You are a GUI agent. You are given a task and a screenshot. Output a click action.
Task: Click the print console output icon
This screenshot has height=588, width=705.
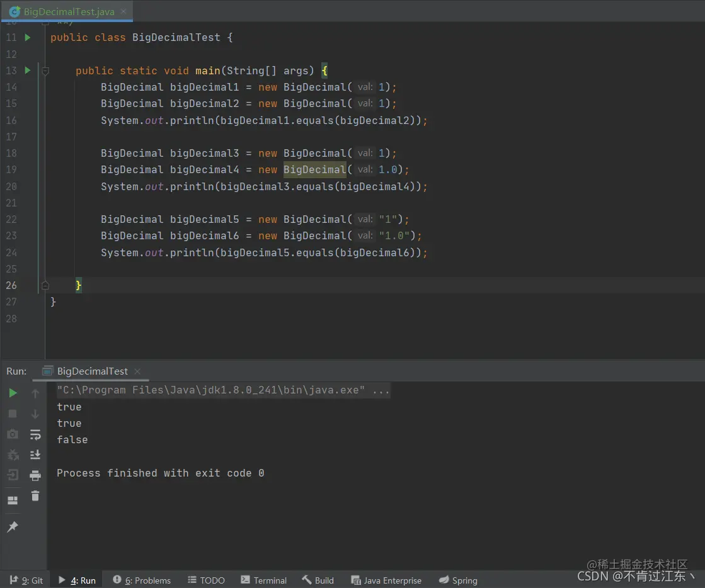pyautogui.click(x=35, y=475)
